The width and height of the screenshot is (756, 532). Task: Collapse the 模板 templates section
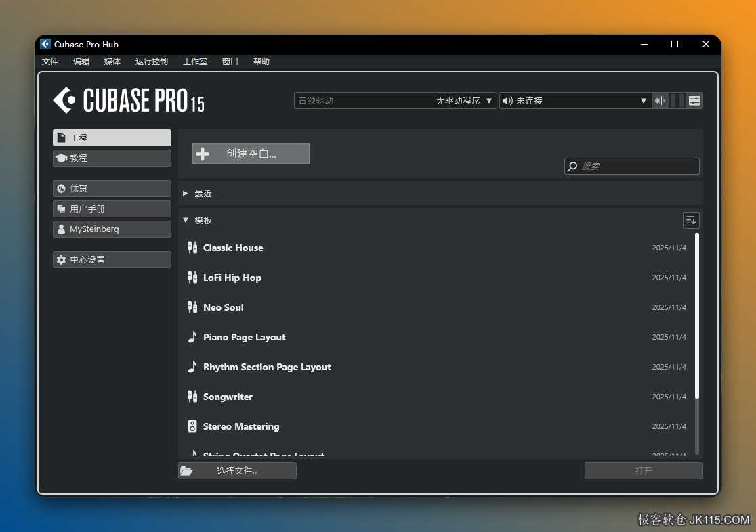(x=185, y=220)
